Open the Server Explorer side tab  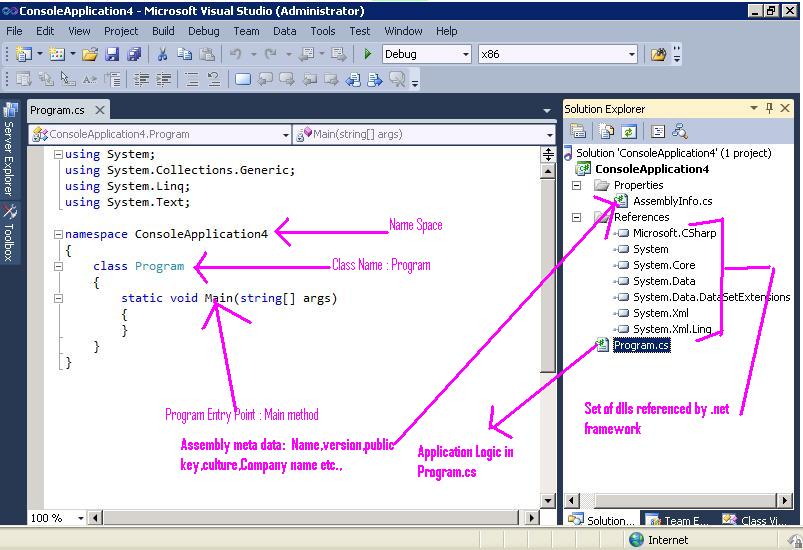click(x=9, y=150)
